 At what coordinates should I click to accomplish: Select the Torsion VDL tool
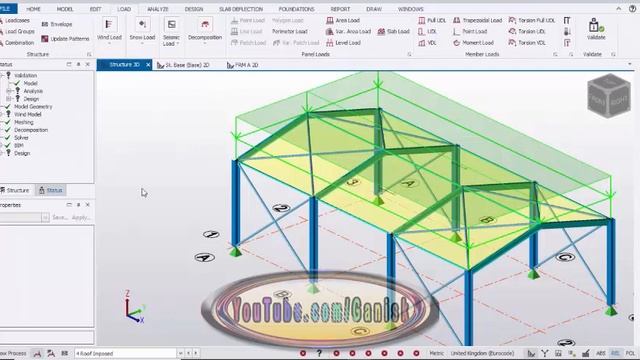coord(527,42)
